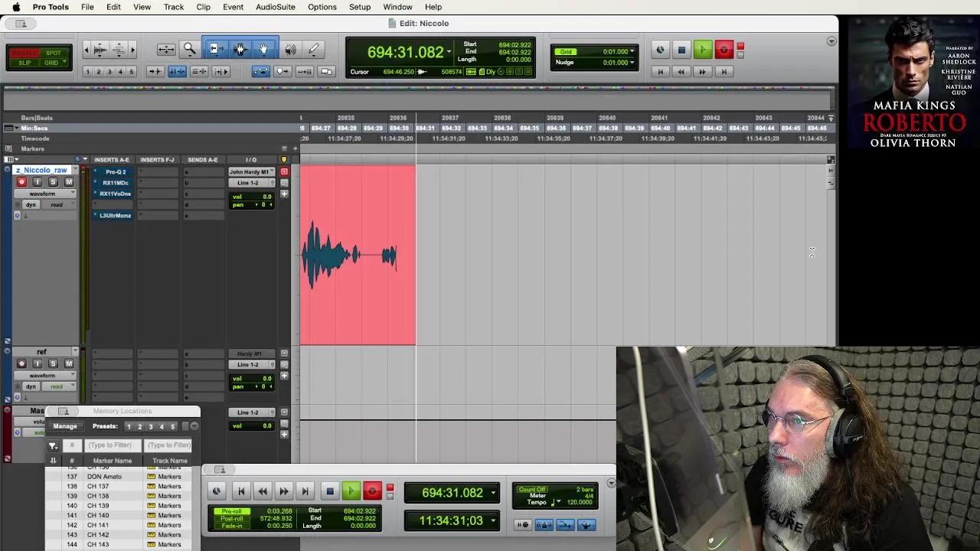This screenshot has width=980, height=551.
Task: Open sub counter format dropdown in floating transport
Action: [493, 521]
